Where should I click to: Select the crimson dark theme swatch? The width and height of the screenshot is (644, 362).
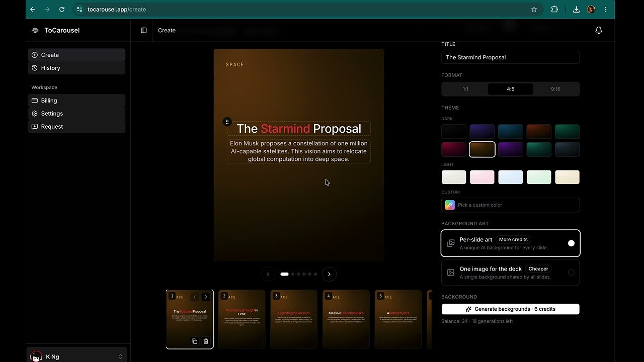(454, 149)
